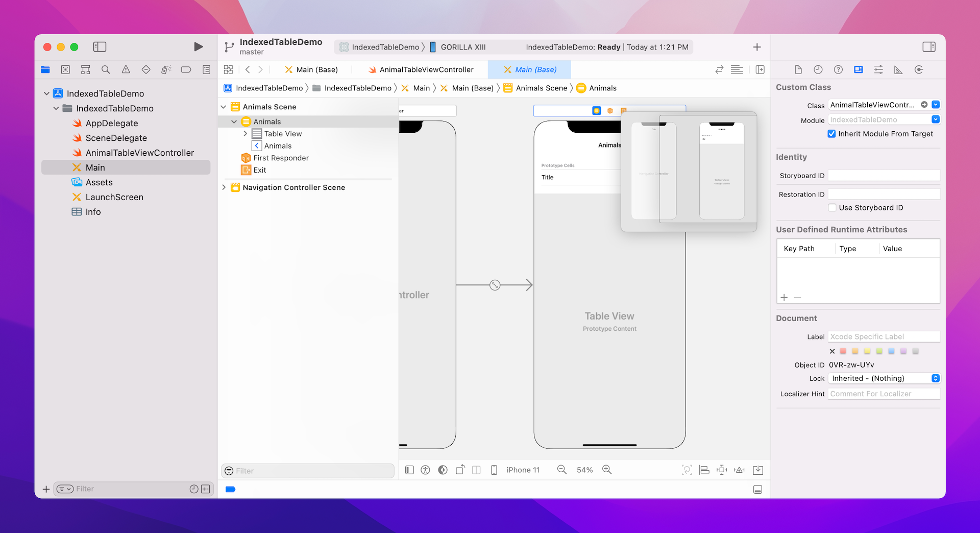This screenshot has width=980, height=533.
Task: Expand the Table View outline item
Action: click(x=245, y=134)
